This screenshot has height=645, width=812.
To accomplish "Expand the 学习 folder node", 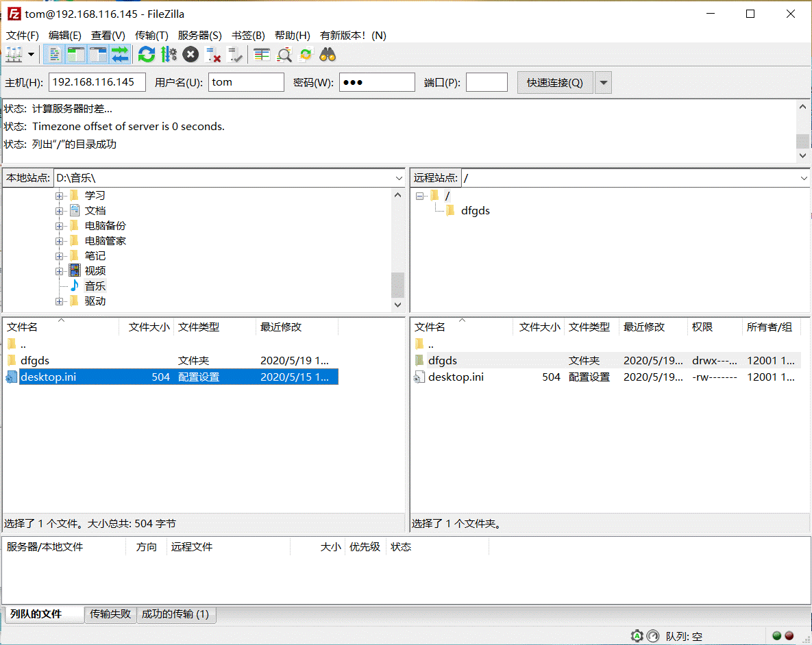I will tap(59, 196).
